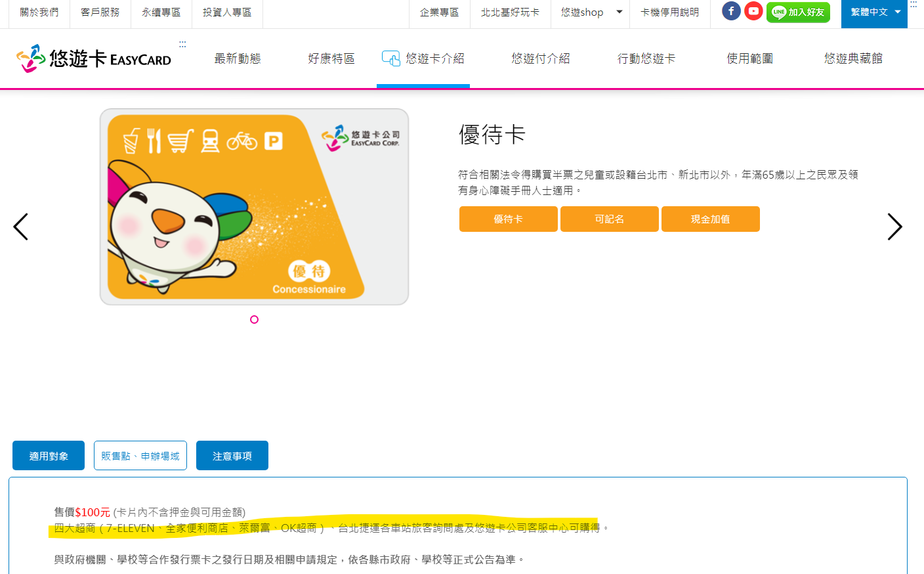This screenshot has width=924, height=574.
Task: Open the 客戶服務 link
Action: pos(100,12)
